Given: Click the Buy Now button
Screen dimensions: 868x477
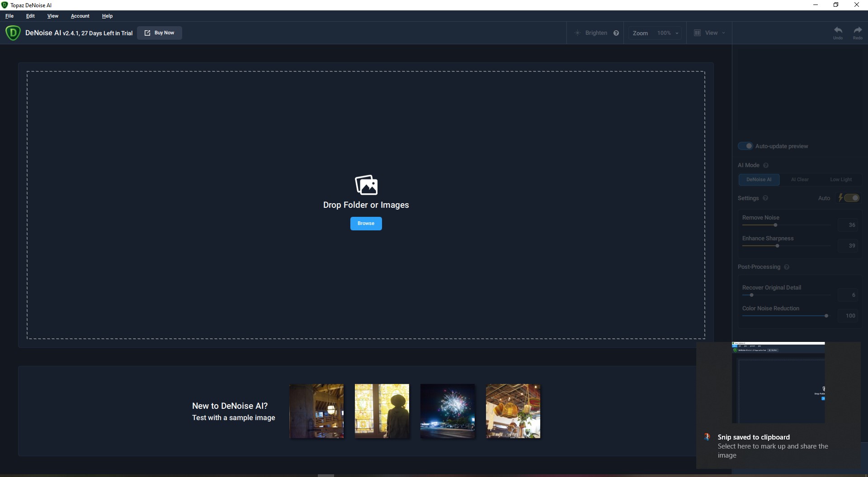Looking at the screenshot, I should (160, 33).
